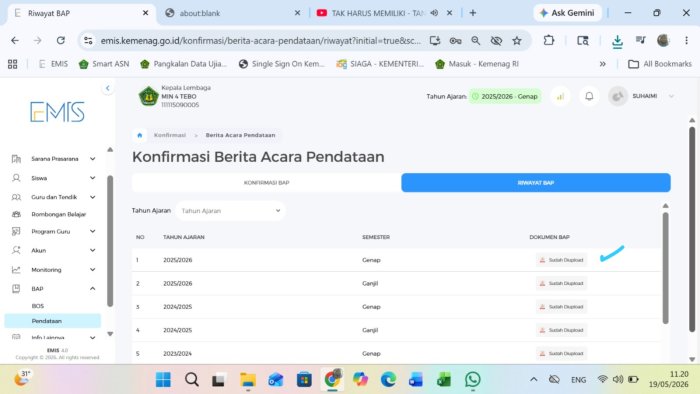
Task: Click the Tahun Ajaran 2025/2026 - Genap badge
Action: tap(505, 96)
